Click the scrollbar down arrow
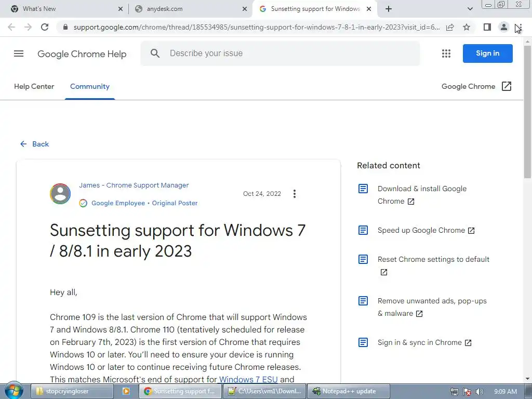 528,379
